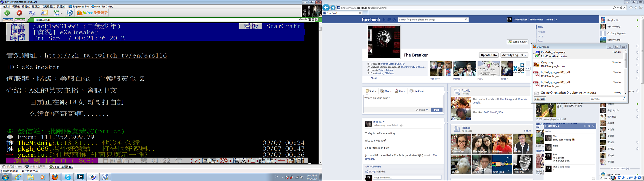Click the Friends photo thumbnail on the profile
The width and height of the screenshot is (644, 181).
440,69
